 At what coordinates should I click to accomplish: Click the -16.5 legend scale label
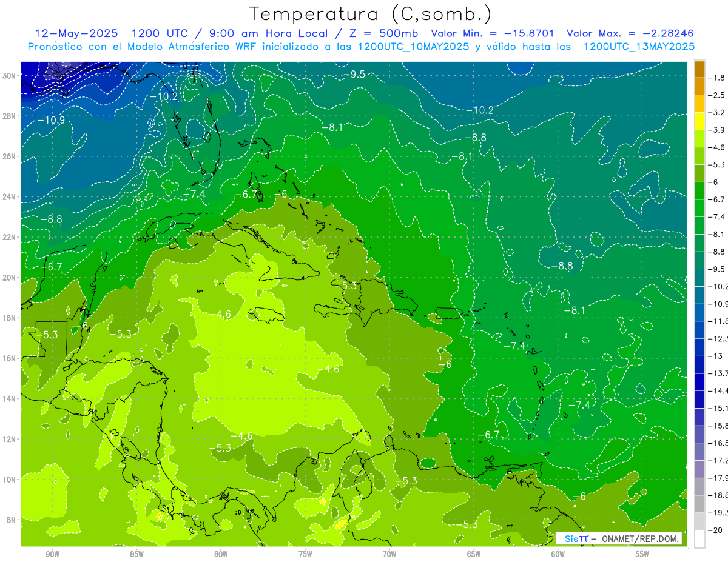pos(719,443)
